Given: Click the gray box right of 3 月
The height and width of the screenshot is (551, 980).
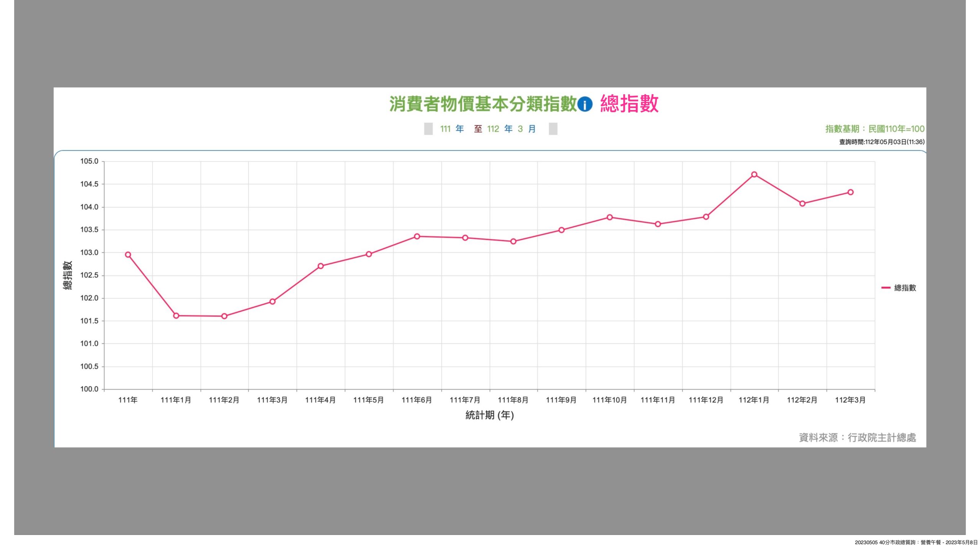Looking at the screenshot, I should click(x=553, y=129).
